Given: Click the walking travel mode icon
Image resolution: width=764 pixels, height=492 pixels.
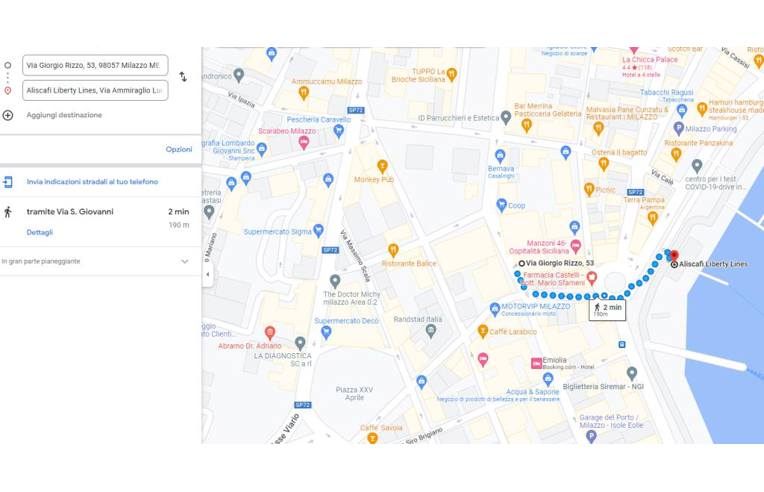Looking at the screenshot, I should tap(8, 212).
